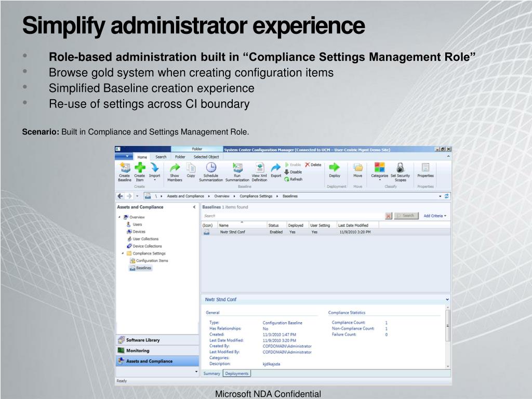
Task: Open Schedule Summarization clock icon
Action: [211, 168]
